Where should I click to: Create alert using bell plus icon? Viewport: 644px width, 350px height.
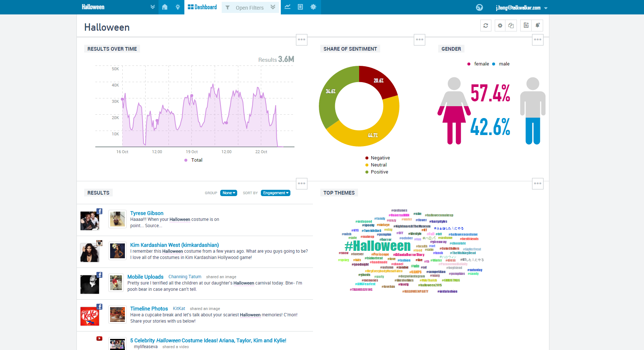538,26
